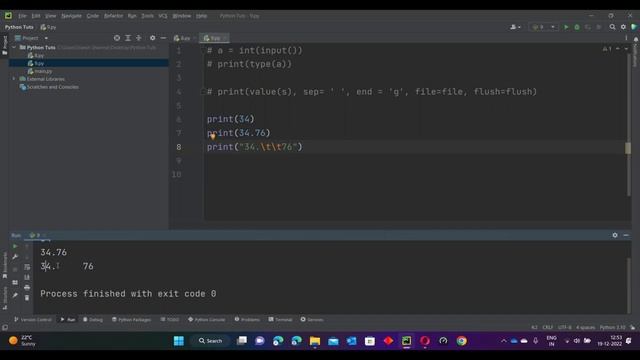The height and width of the screenshot is (360, 640).
Task: Open the Navigate menu
Action: click(71, 16)
